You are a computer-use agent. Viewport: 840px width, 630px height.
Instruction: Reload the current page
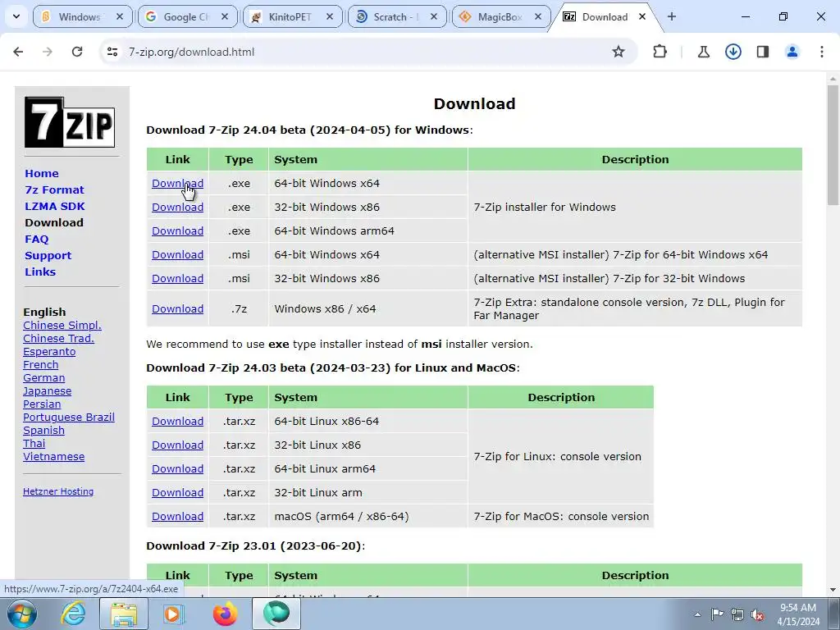pyautogui.click(x=77, y=52)
